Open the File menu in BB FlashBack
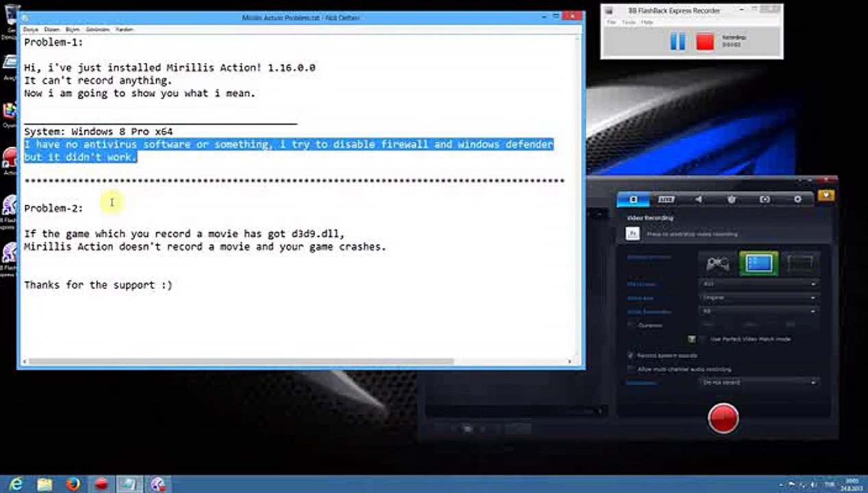This screenshot has height=493, width=868. coord(612,22)
